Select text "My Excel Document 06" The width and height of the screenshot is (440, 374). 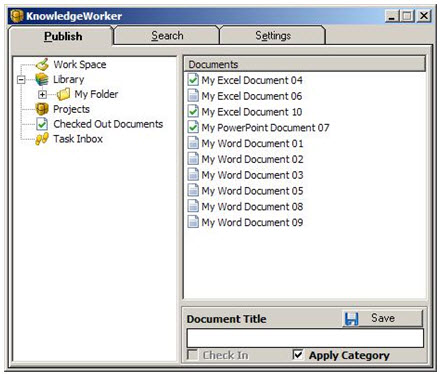point(252,96)
